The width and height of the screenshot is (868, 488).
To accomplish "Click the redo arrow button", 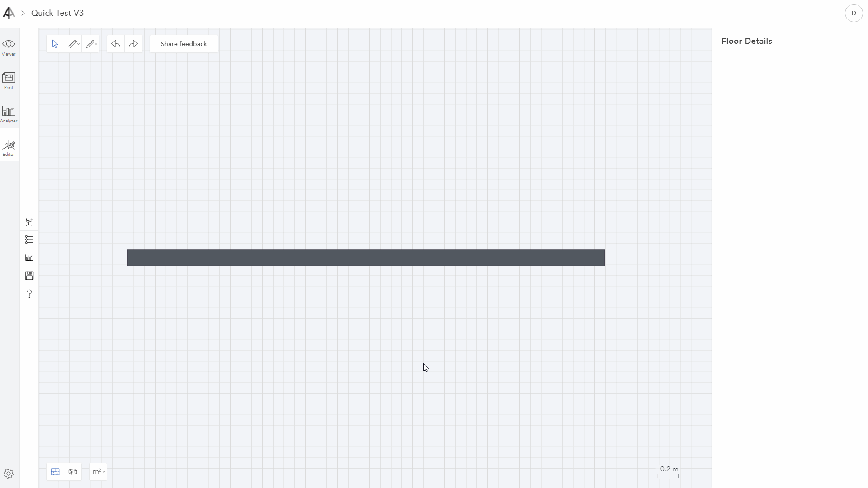I will coord(133,43).
